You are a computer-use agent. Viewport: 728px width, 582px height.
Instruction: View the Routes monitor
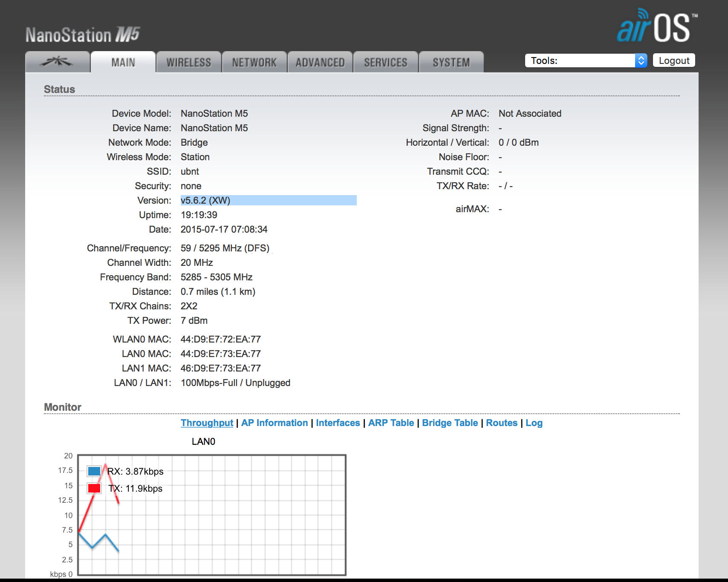tap(502, 423)
